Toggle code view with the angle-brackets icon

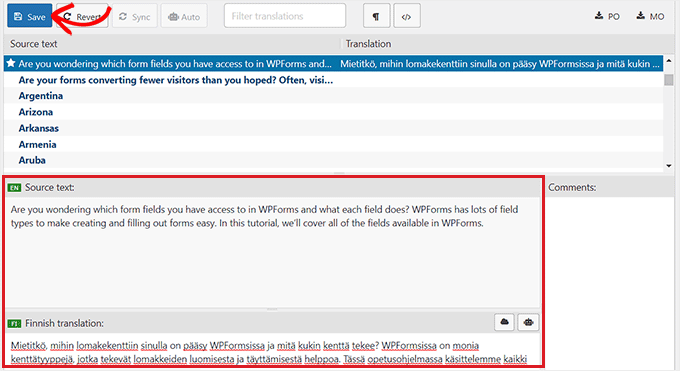[x=406, y=16]
